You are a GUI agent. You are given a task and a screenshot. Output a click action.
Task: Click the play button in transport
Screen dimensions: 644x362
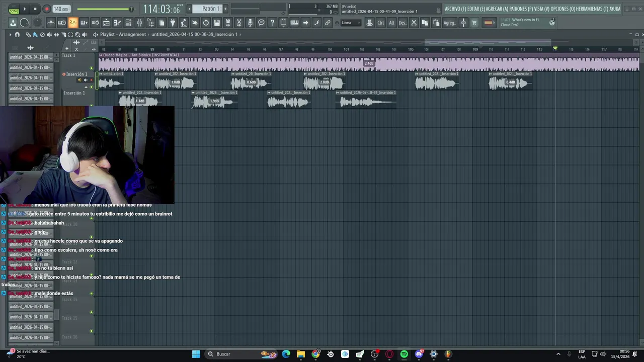pos(24,9)
